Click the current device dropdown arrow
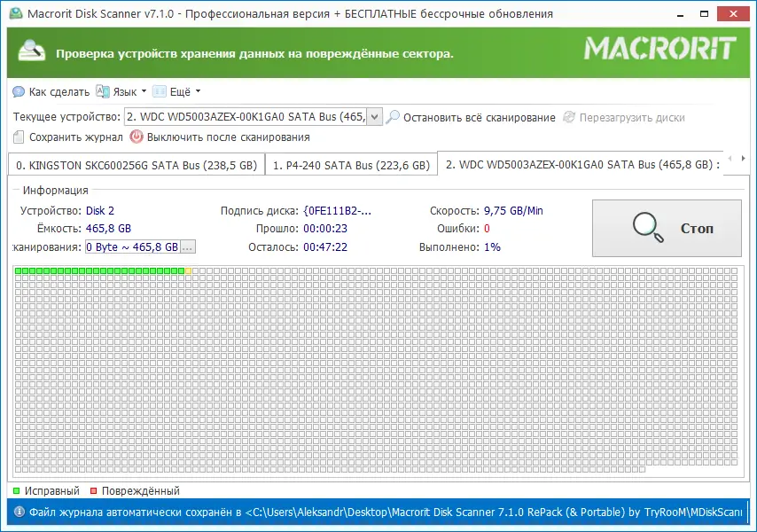 coord(375,117)
